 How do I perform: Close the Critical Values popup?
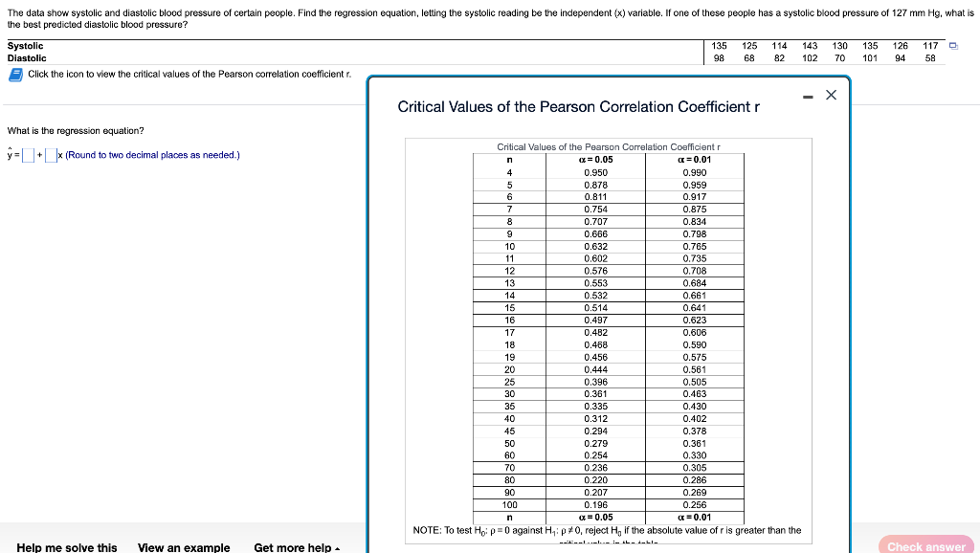[x=831, y=95]
